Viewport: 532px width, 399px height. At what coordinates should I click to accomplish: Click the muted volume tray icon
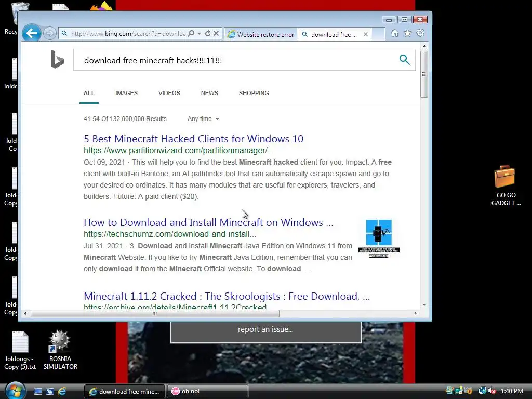[493, 391]
